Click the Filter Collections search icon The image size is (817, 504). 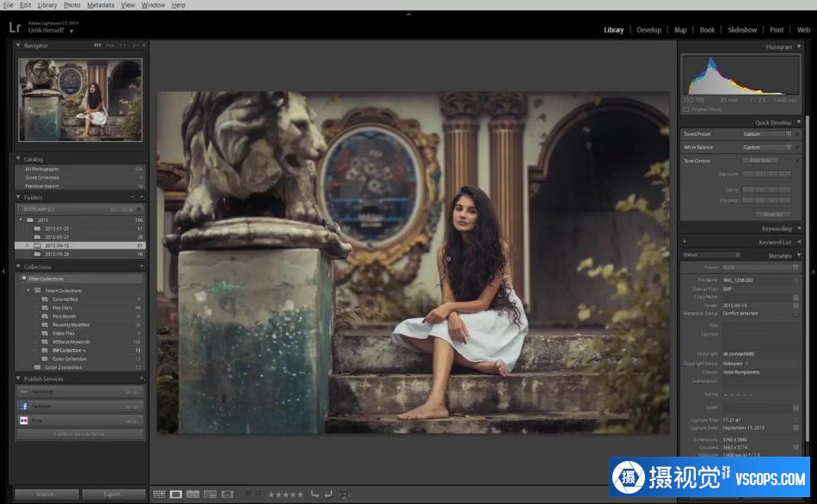23,279
